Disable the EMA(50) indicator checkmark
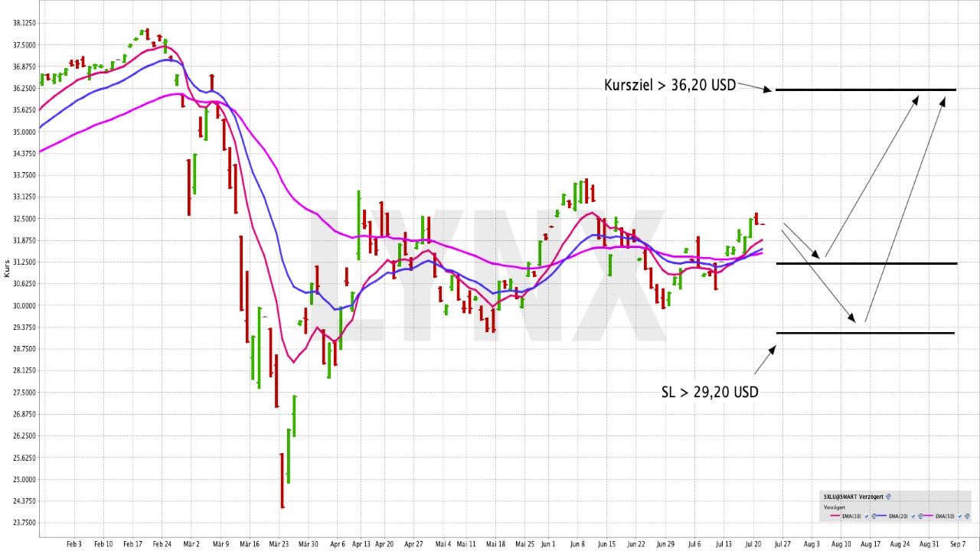 point(959,517)
